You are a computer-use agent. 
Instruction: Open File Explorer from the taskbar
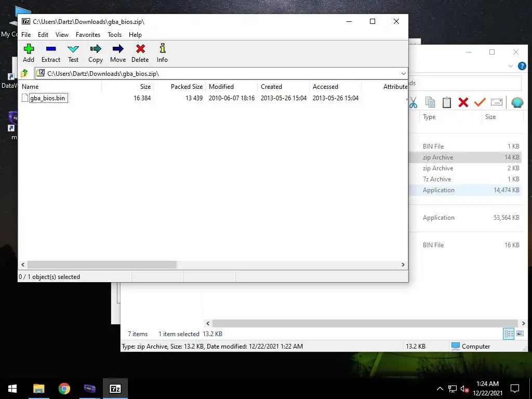38,389
